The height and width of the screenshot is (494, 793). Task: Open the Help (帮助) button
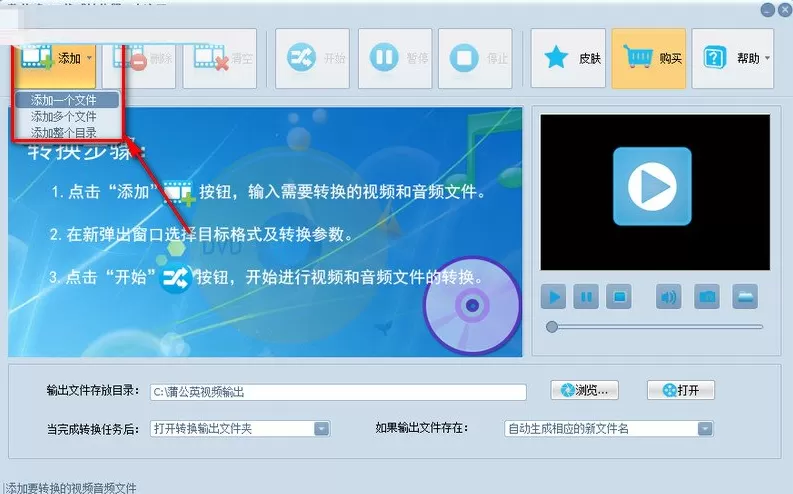732,59
